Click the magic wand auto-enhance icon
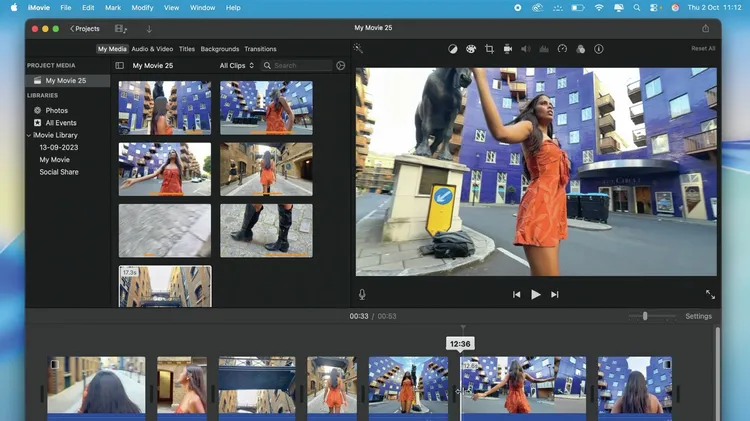 [358, 48]
